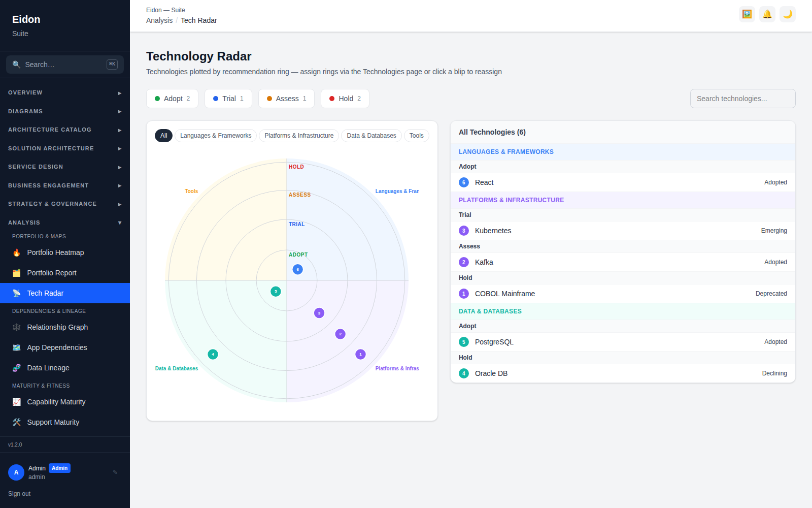Click the Deprecated status label
This screenshot has width=812, height=508.
771,294
